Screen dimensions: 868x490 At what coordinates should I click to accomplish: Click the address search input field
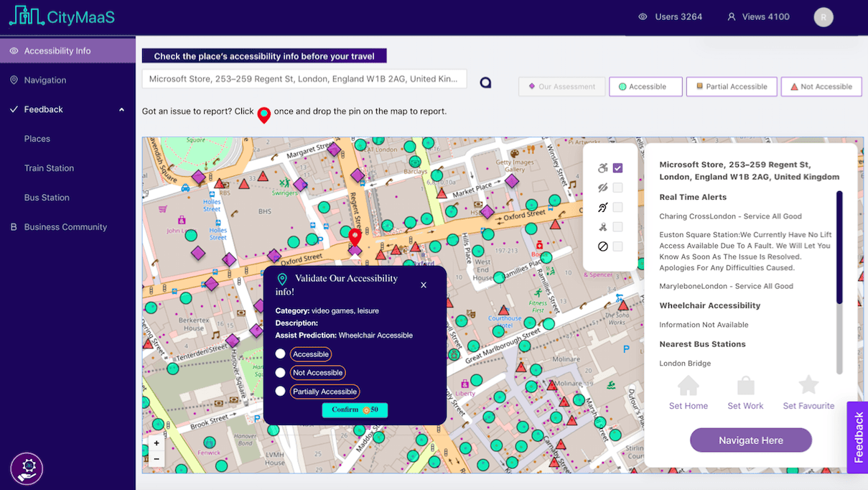click(304, 79)
